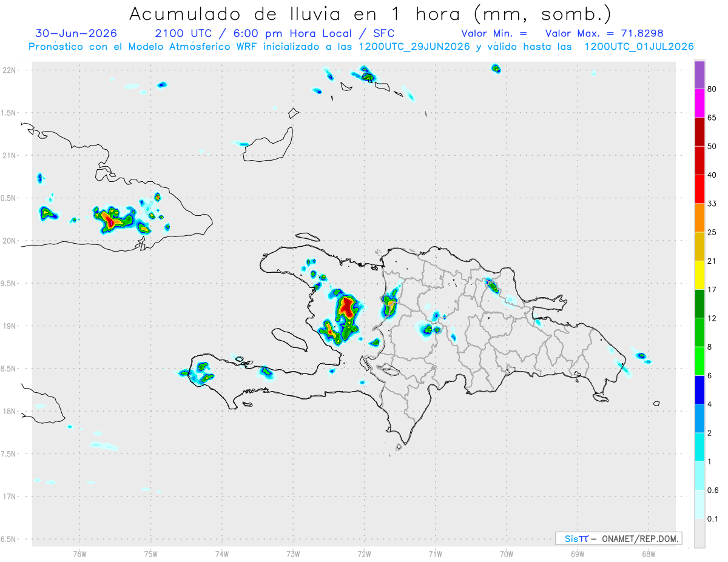Click the legend value '40'
The height and width of the screenshot is (562, 728).
coord(712,176)
